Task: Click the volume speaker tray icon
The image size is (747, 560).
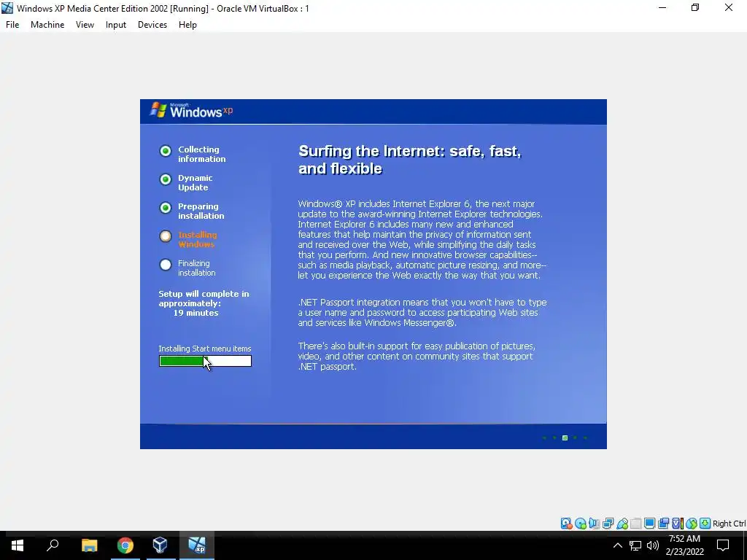Action: (x=653, y=545)
